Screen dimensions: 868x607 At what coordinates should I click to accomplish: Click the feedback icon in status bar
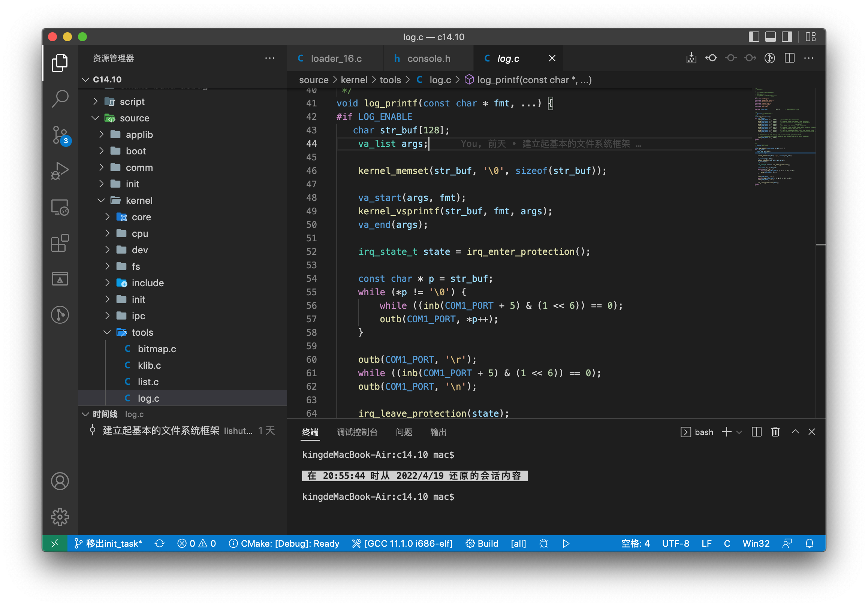point(787,544)
